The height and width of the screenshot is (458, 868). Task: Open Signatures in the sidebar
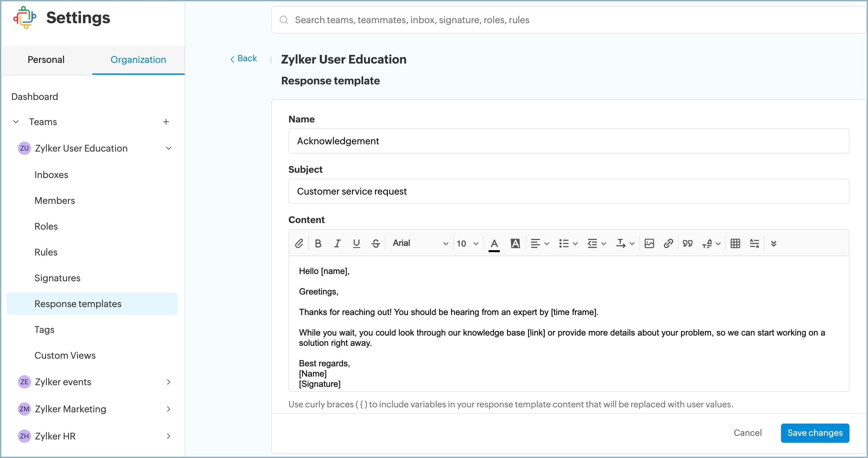57,278
